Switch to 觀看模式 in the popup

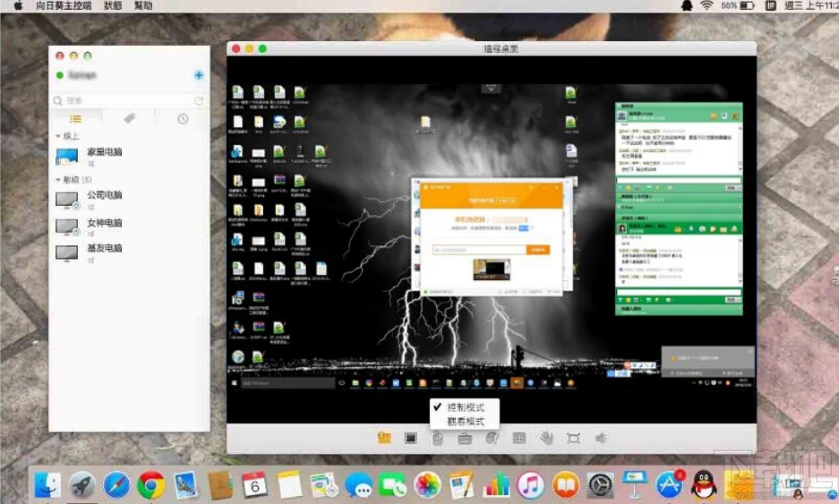465,422
